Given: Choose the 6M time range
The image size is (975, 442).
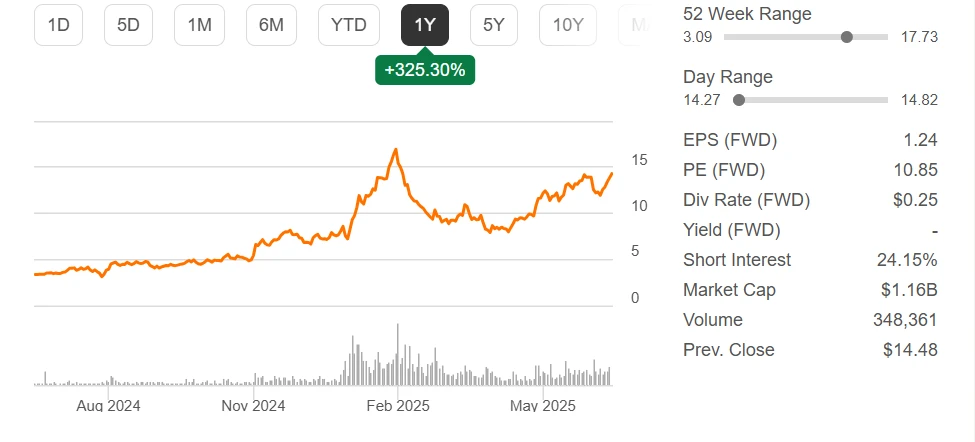Looking at the screenshot, I should point(271,25).
